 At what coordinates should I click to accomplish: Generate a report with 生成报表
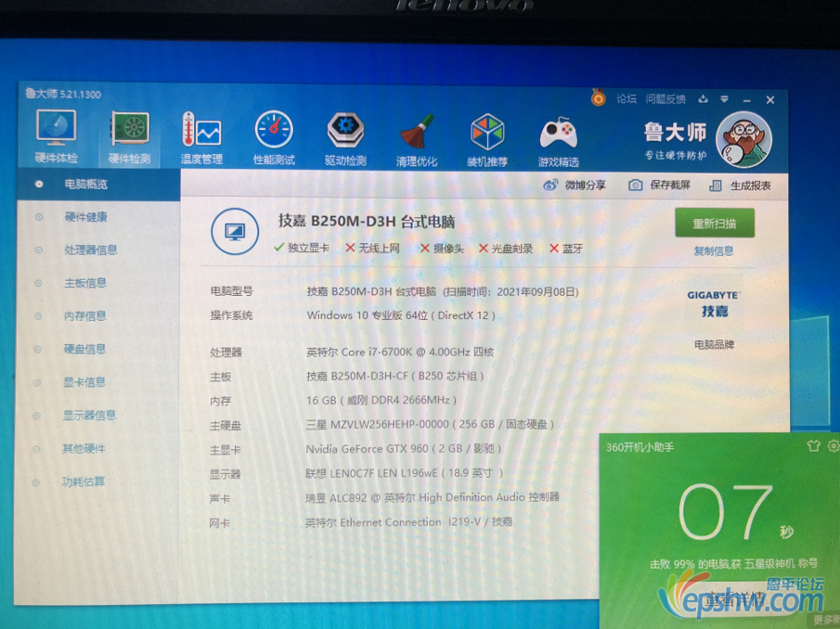[740, 186]
